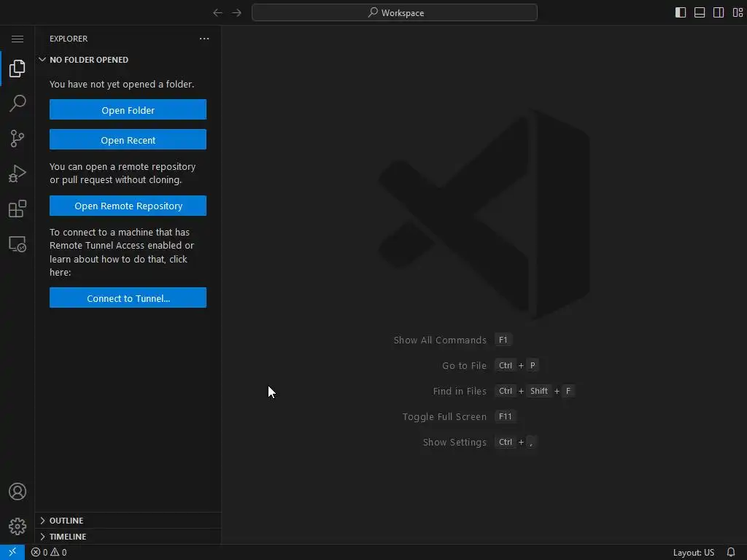The image size is (747, 560).
Task: Open the Manage gear menu
Action: pyautogui.click(x=18, y=526)
